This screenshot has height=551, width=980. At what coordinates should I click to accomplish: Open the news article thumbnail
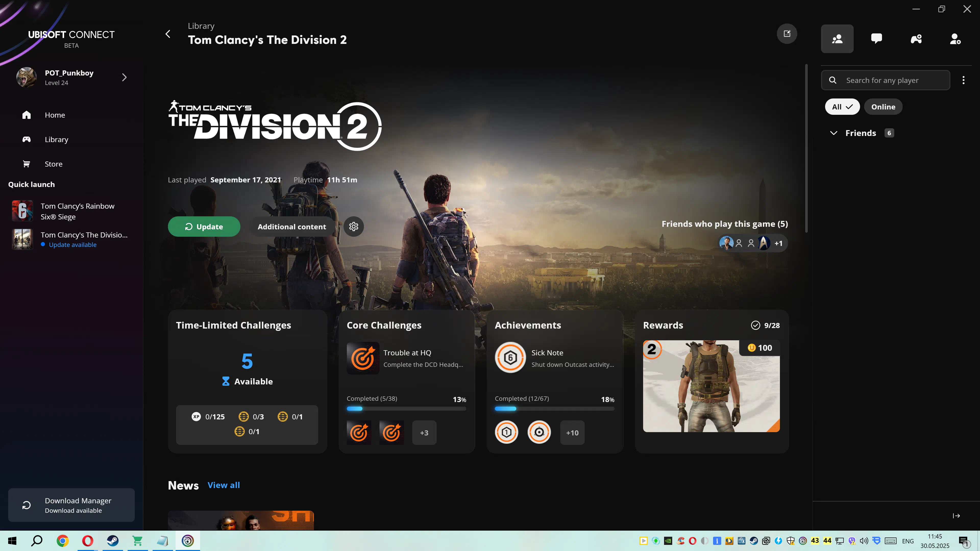pos(241,520)
